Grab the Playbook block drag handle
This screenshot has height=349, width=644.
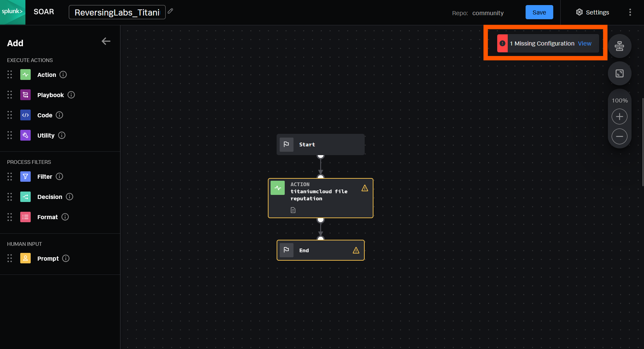10,95
